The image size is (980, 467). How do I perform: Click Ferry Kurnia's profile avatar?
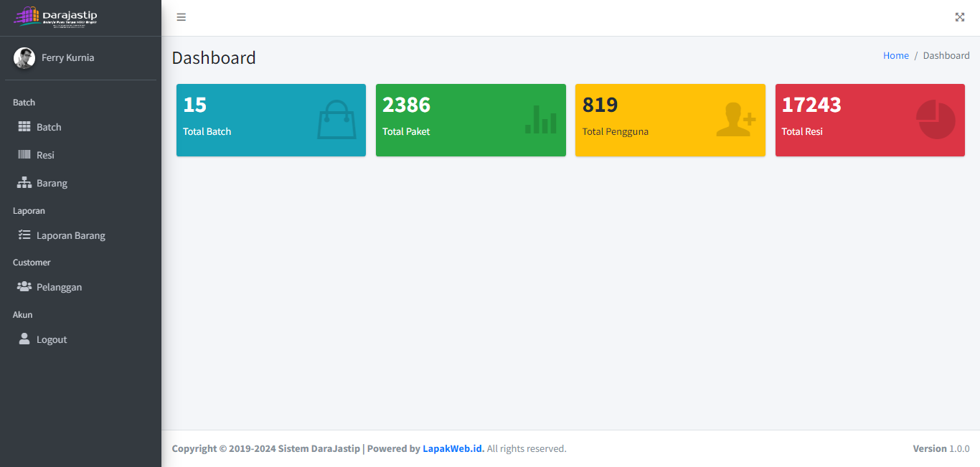[24, 58]
